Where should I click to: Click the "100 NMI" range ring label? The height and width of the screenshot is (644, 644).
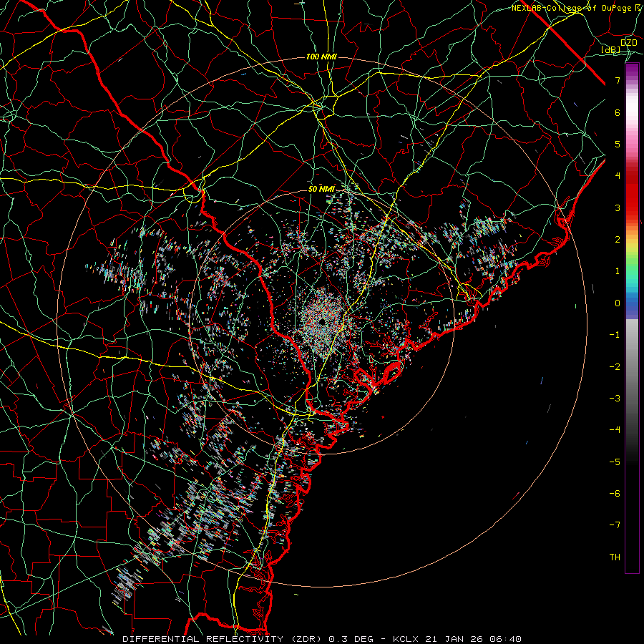(x=321, y=57)
